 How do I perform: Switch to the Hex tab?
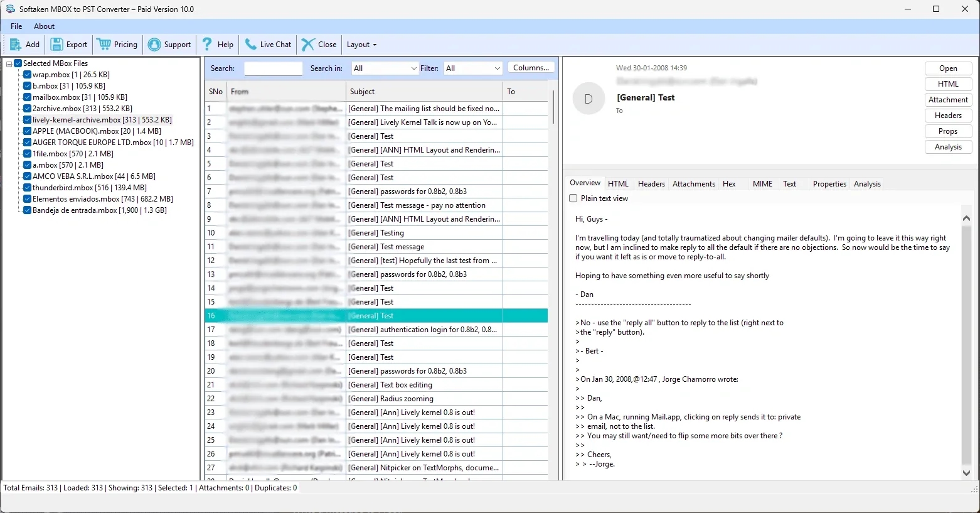click(729, 184)
